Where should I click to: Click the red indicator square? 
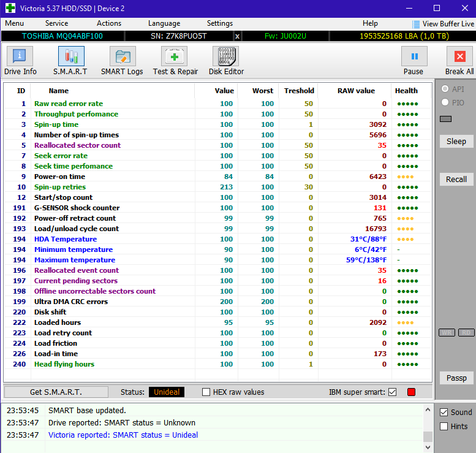[410, 392]
